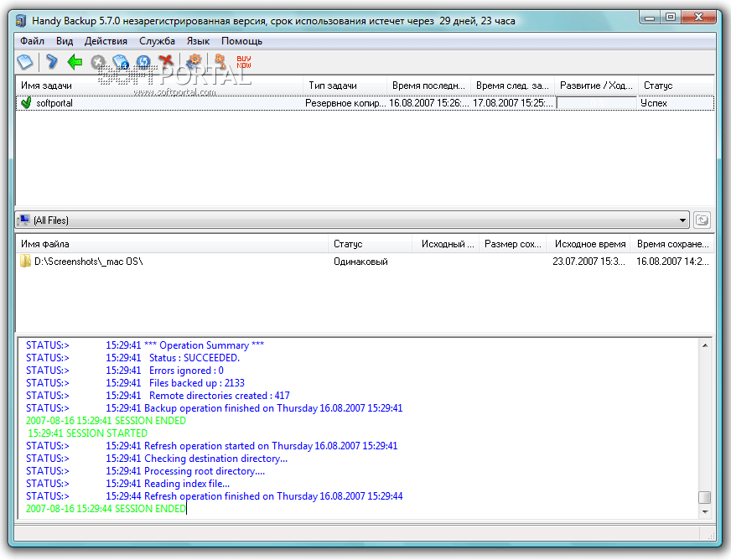
Task: Sort tasks by Имя задачи column
Action: (x=159, y=86)
